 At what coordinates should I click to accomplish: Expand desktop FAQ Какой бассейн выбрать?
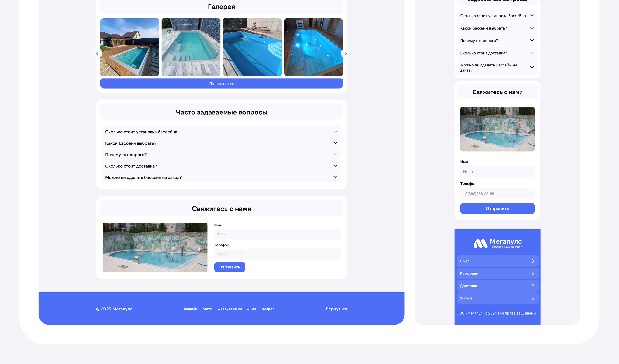click(x=335, y=143)
